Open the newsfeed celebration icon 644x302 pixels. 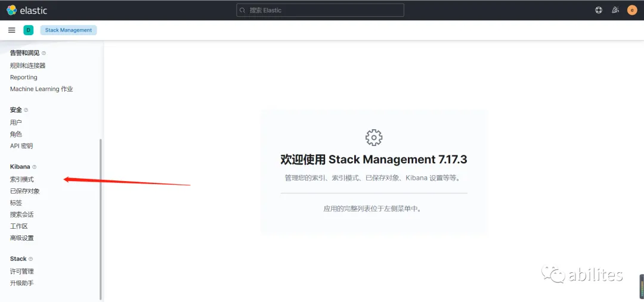615,10
